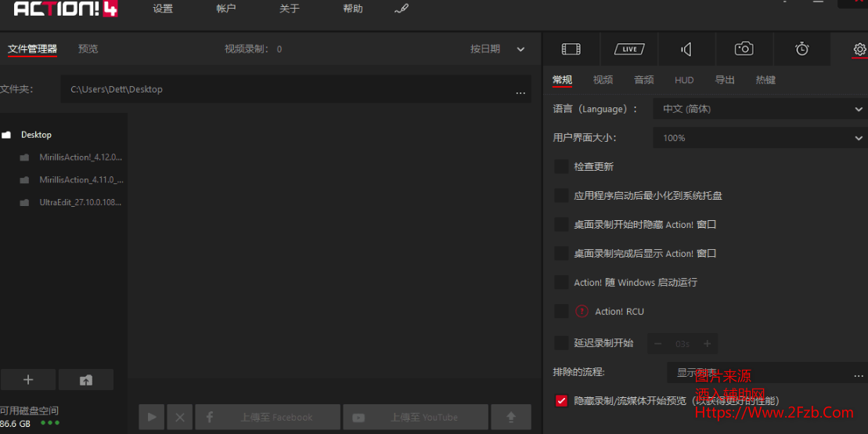
Task: Switch to LIVE streaming mode icon
Action: point(629,49)
